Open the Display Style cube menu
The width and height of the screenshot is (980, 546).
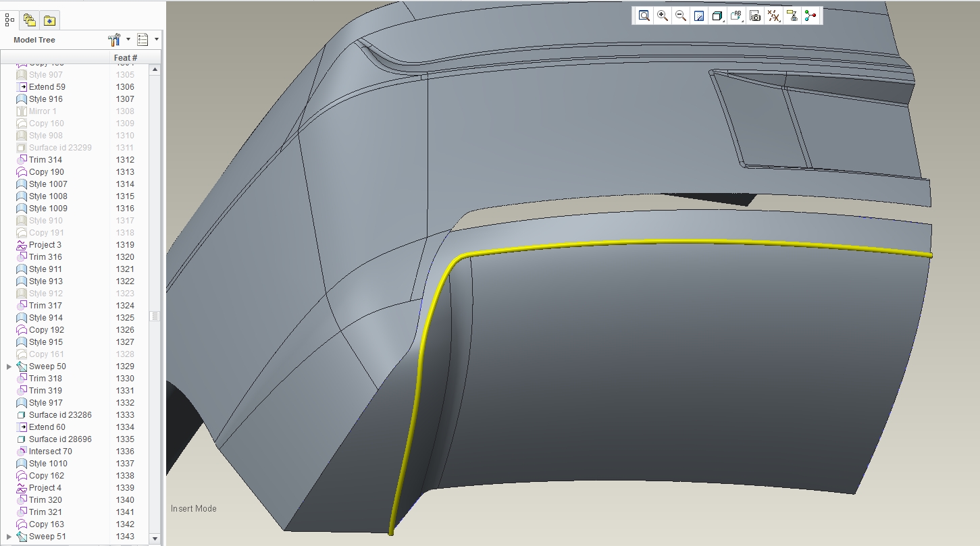718,16
